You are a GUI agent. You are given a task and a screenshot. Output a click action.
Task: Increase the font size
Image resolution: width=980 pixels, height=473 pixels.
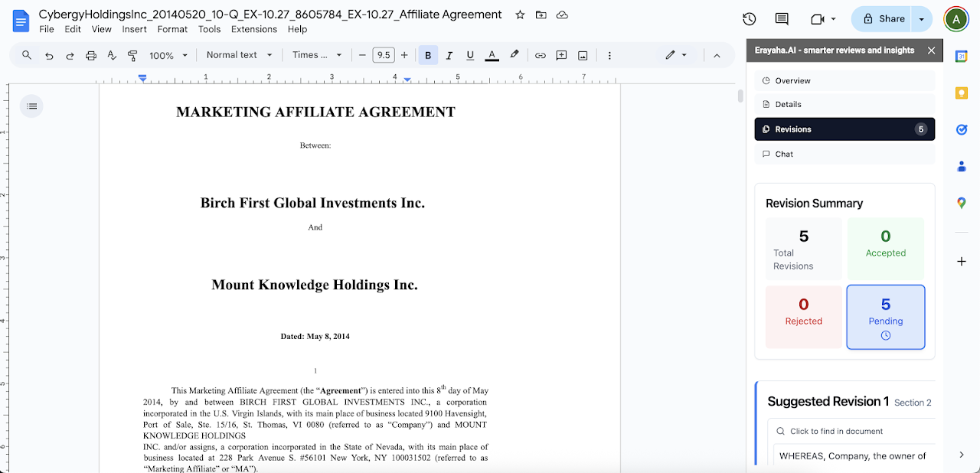pyautogui.click(x=404, y=55)
